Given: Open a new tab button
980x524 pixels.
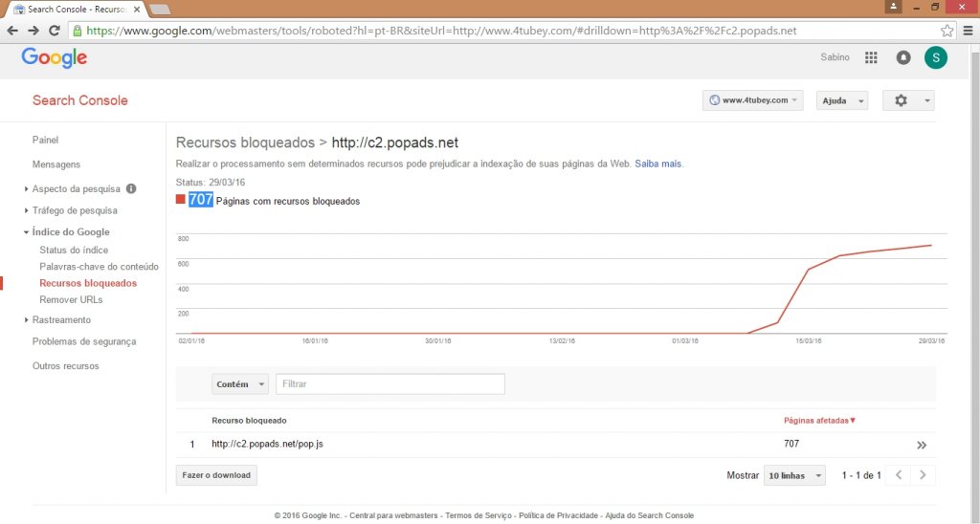Looking at the screenshot, I should (160, 10).
